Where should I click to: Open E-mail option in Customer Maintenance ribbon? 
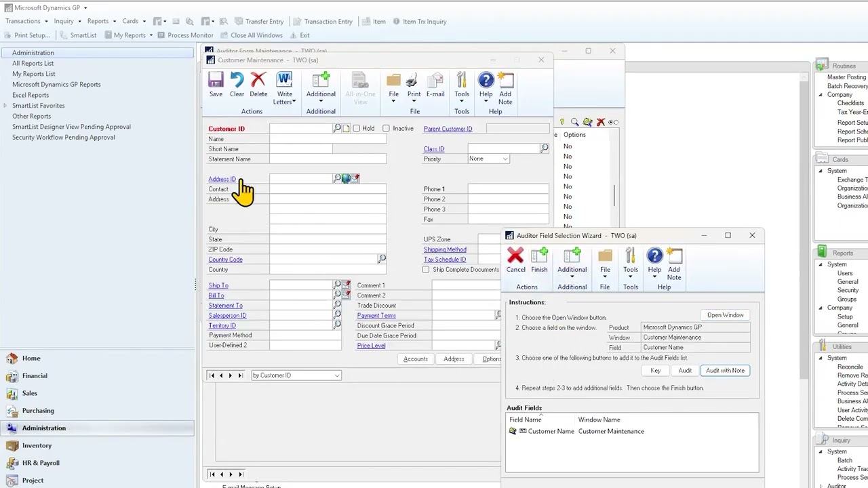pyautogui.click(x=435, y=85)
